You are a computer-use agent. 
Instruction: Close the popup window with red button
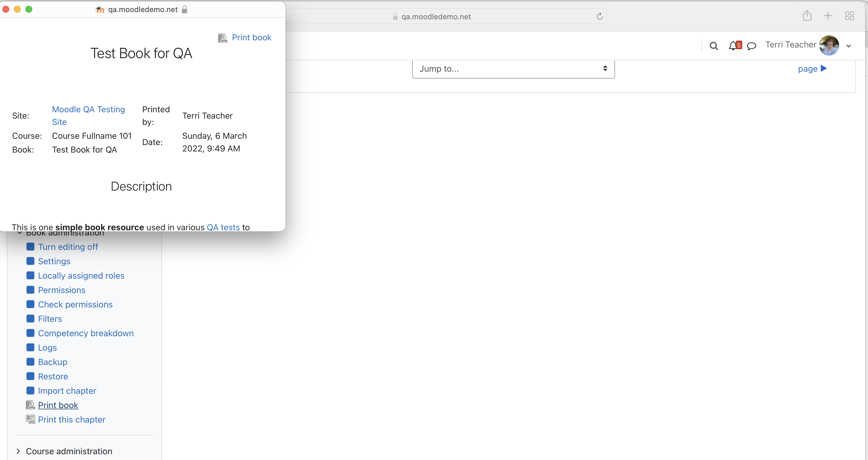click(6, 9)
